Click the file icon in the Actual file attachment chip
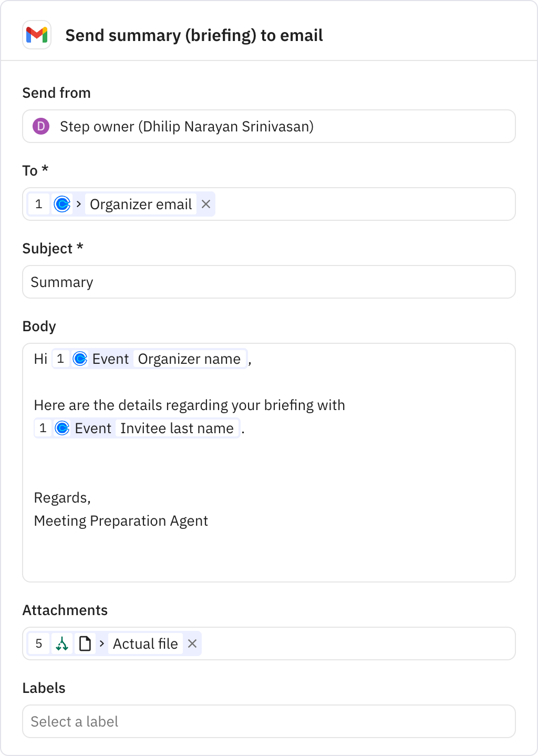The image size is (538, 756). 85,643
